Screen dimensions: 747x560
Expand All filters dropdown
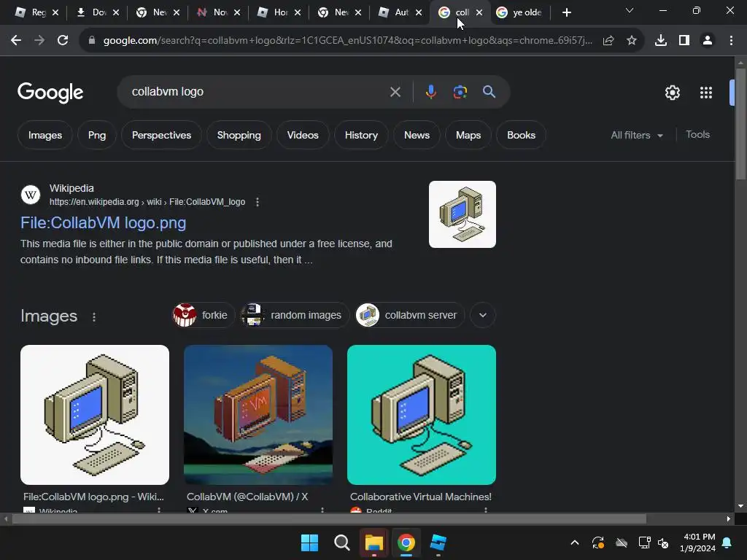(x=637, y=135)
